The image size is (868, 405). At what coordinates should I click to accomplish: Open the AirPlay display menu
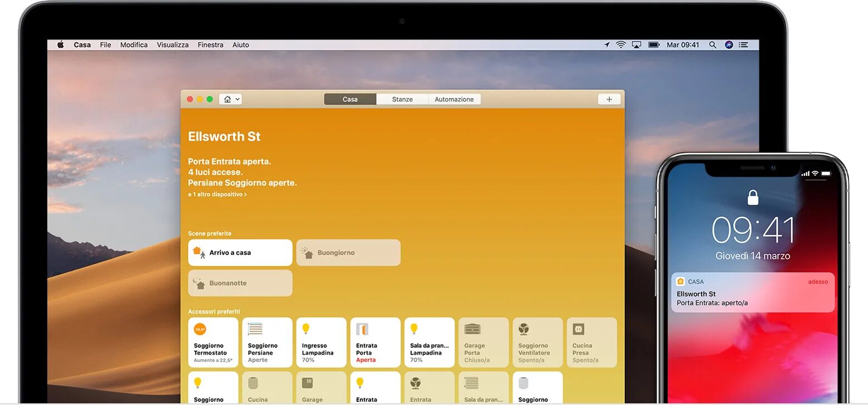coord(637,45)
